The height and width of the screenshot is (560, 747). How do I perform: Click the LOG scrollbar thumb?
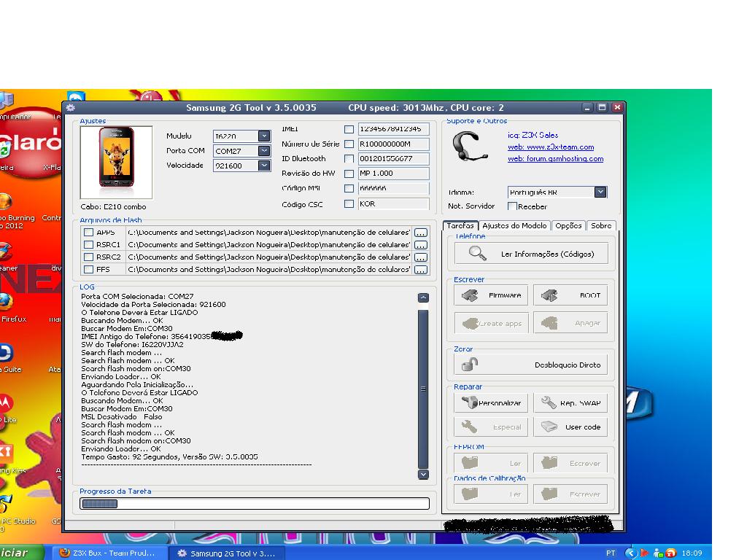pyautogui.click(x=423, y=389)
